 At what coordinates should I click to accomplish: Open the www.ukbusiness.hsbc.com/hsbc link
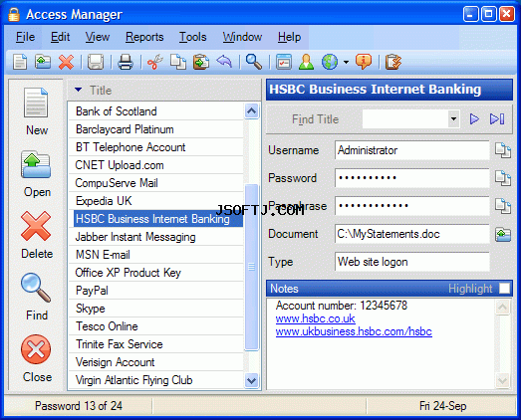tap(354, 331)
